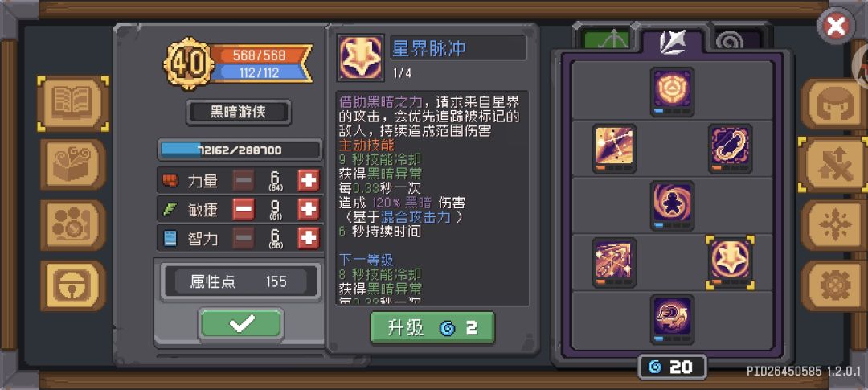Select the dragon skill at bottom of tree
This screenshot has width=868, height=390.
[x=673, y=320]
